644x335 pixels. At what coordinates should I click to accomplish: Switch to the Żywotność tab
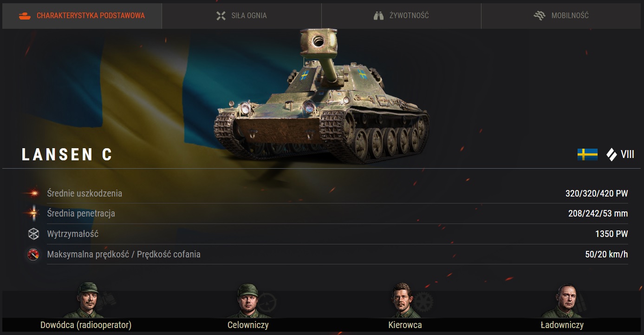point(401,16)
